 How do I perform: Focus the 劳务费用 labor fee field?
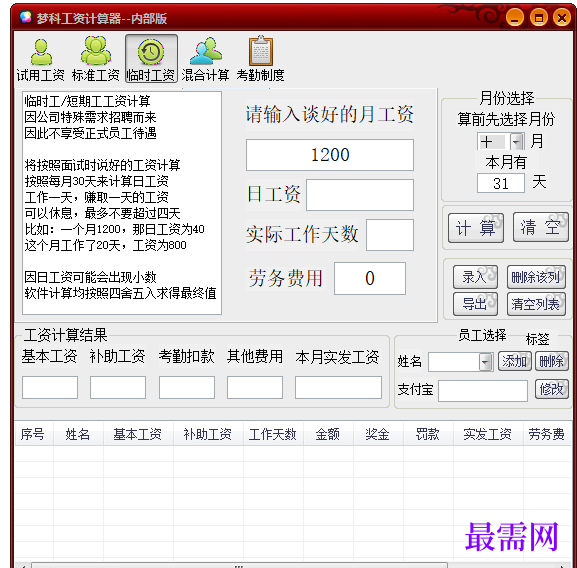(x=370, y=278)
